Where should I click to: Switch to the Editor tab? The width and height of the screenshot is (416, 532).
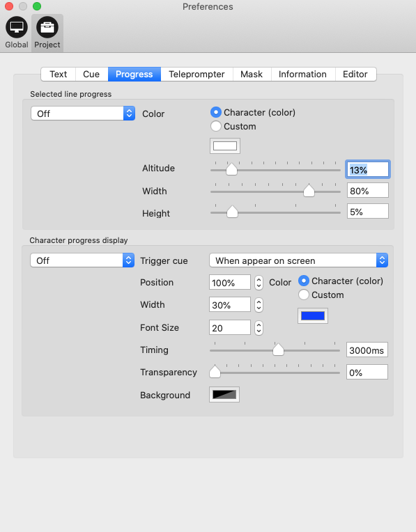(x=355, y=75)
